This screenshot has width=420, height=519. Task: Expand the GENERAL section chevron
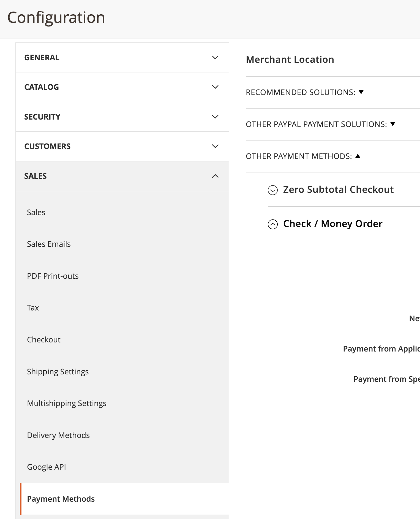click(215, 58)
